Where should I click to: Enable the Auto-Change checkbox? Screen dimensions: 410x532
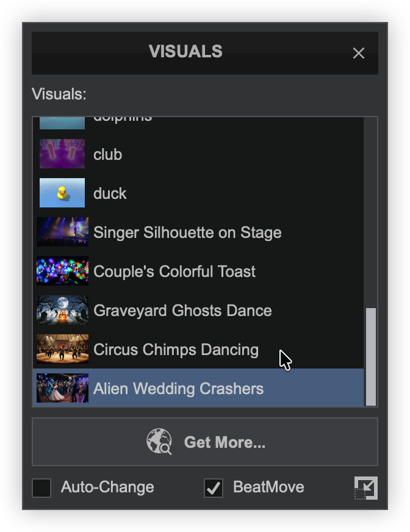tap(41, 488)
